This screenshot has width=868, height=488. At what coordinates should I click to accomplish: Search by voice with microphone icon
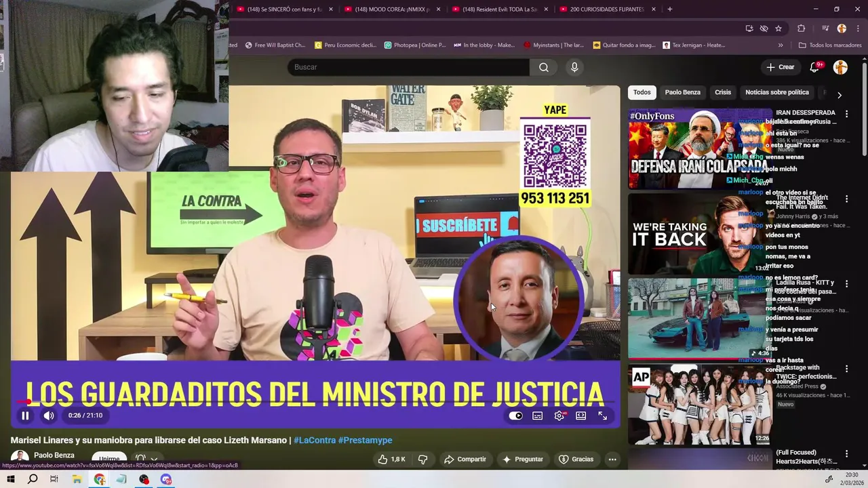click(574, 67)
